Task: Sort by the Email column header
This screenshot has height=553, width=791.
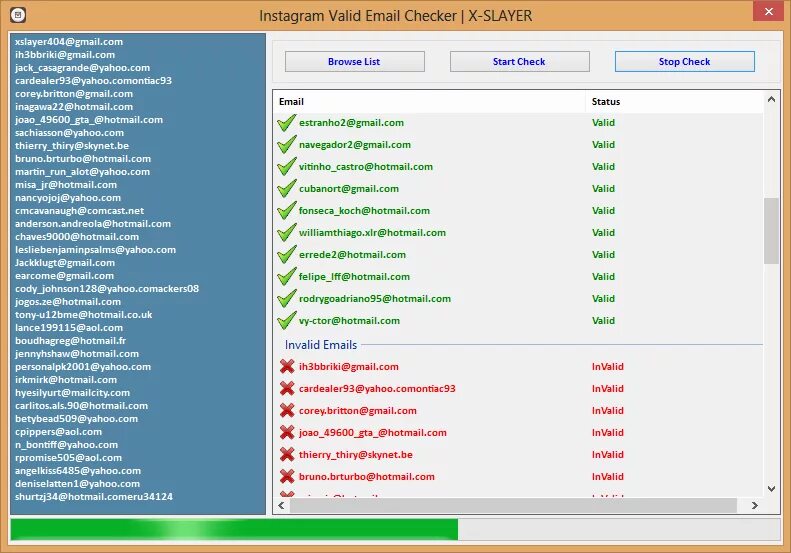Action: [x=429, y=101]
